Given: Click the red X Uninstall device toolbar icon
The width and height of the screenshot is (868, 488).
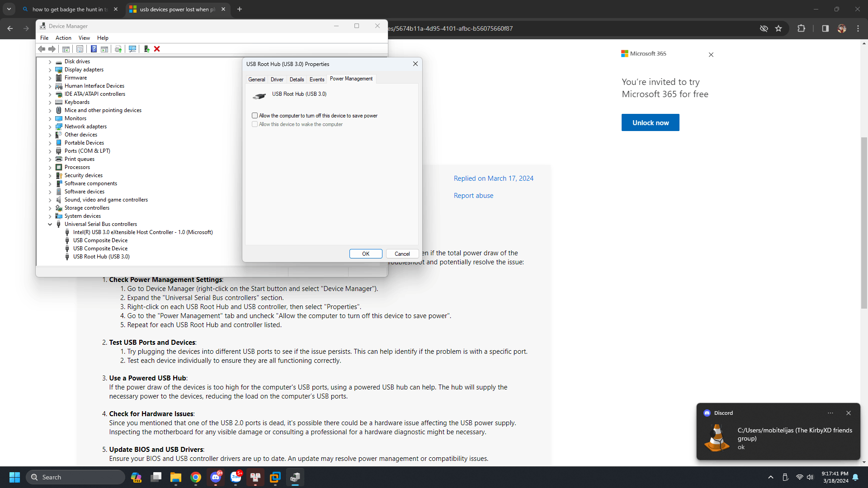Looking at the screenshot, I should 157,49.
